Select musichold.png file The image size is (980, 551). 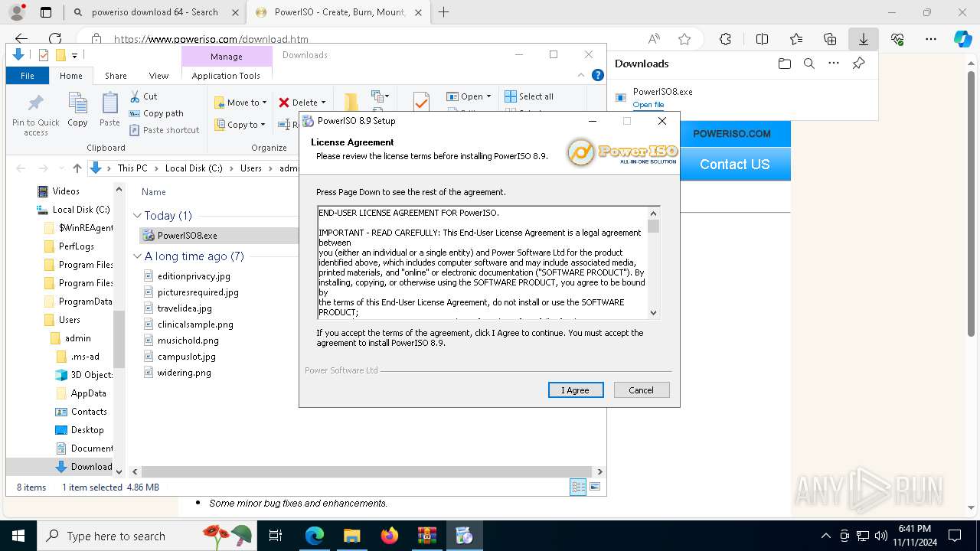188,341
